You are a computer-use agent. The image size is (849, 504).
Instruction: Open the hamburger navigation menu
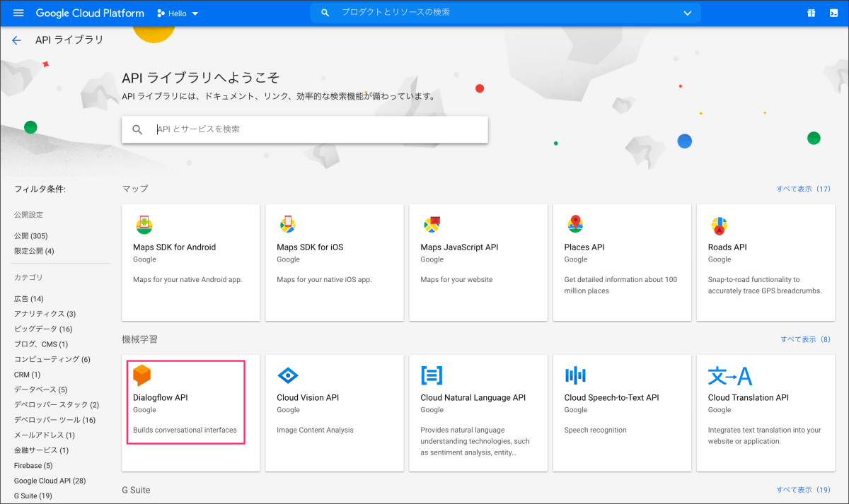18,13
